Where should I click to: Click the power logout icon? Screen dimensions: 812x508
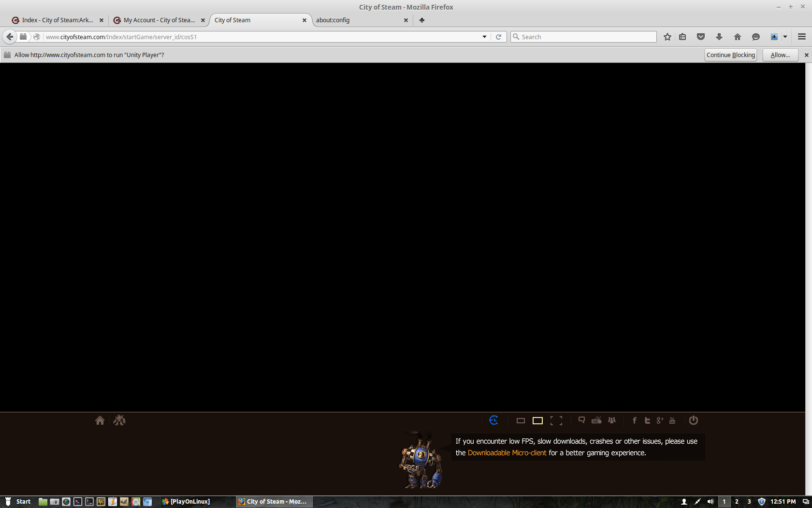[x=694, y=420]
